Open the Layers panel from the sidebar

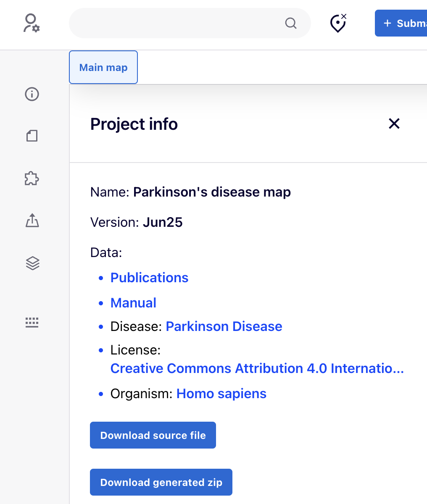point(32,263)
